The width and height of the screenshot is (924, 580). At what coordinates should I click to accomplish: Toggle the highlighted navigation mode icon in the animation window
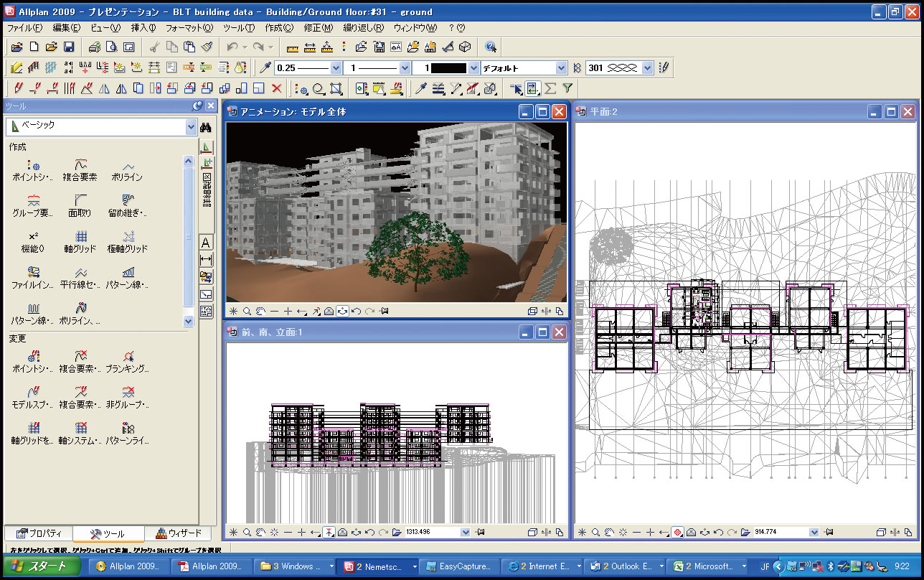click(x=342, y=312)
